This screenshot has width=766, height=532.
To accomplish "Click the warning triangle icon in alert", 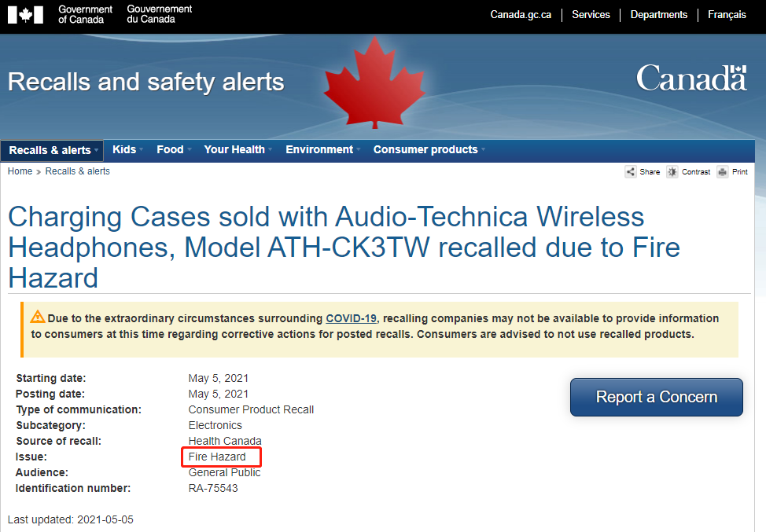I will tap(38, 317).
